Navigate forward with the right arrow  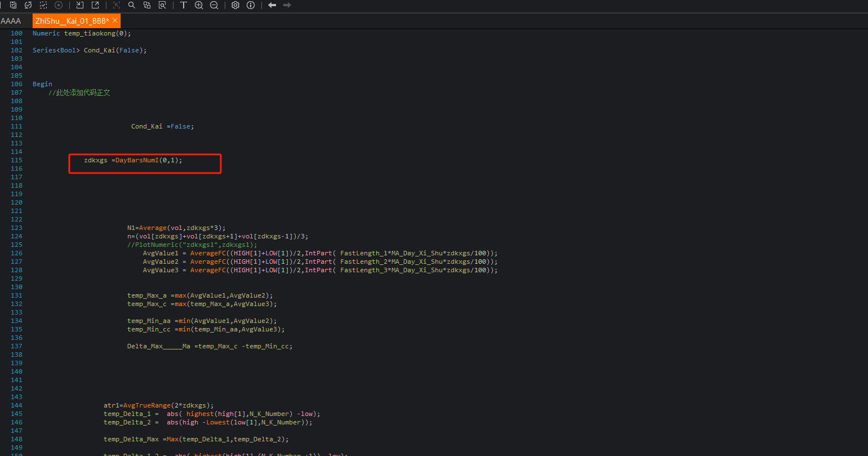287,5
